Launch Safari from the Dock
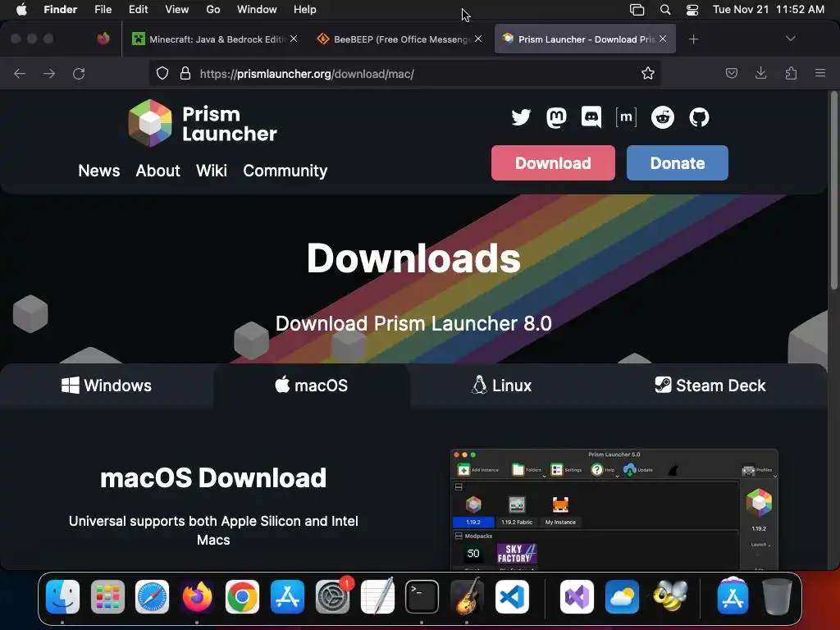The height and width of the screenshot is (630, 840). point(152,597)
